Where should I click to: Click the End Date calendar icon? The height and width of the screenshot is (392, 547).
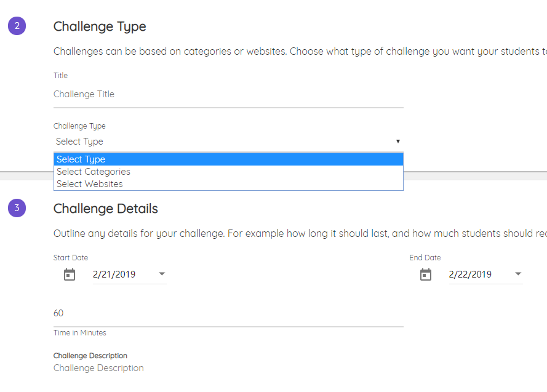coord(426,274)
